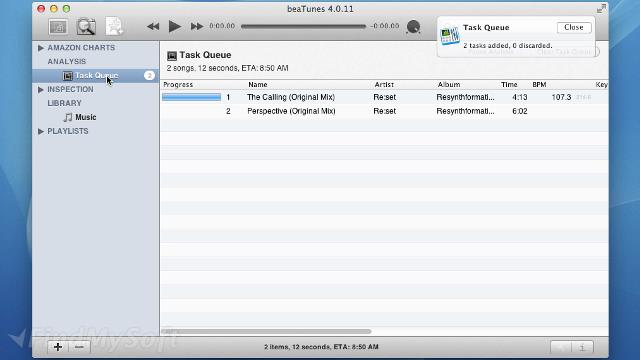Click the minus remove button
The height and width of the screenshot is (360, 640).
(x=79, y=347)
